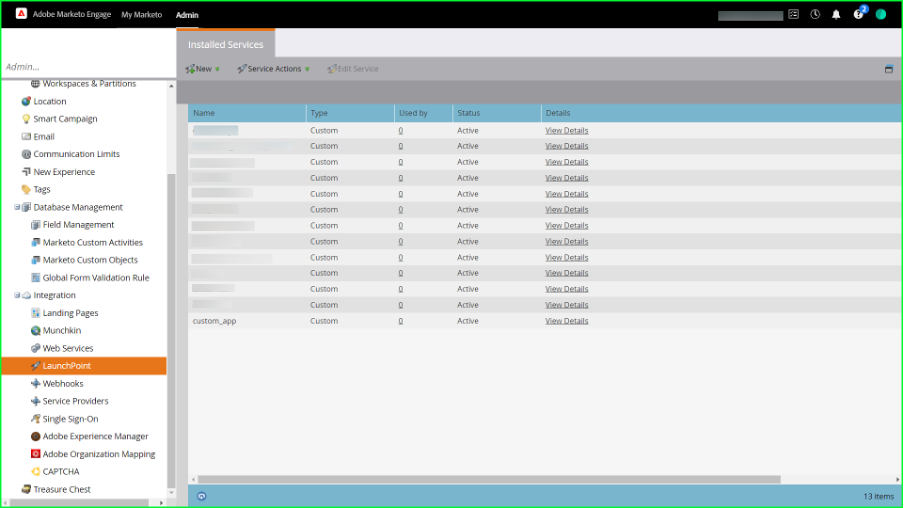904x508 pixels.
Task: Select the custom_app service row
Action: coord(544,321)
